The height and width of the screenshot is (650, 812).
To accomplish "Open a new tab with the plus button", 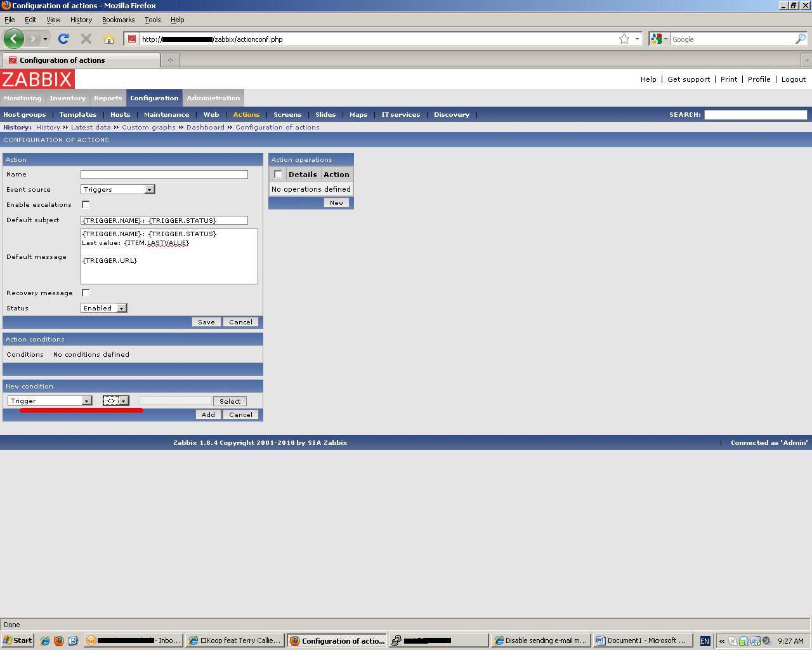I will 170,60.
